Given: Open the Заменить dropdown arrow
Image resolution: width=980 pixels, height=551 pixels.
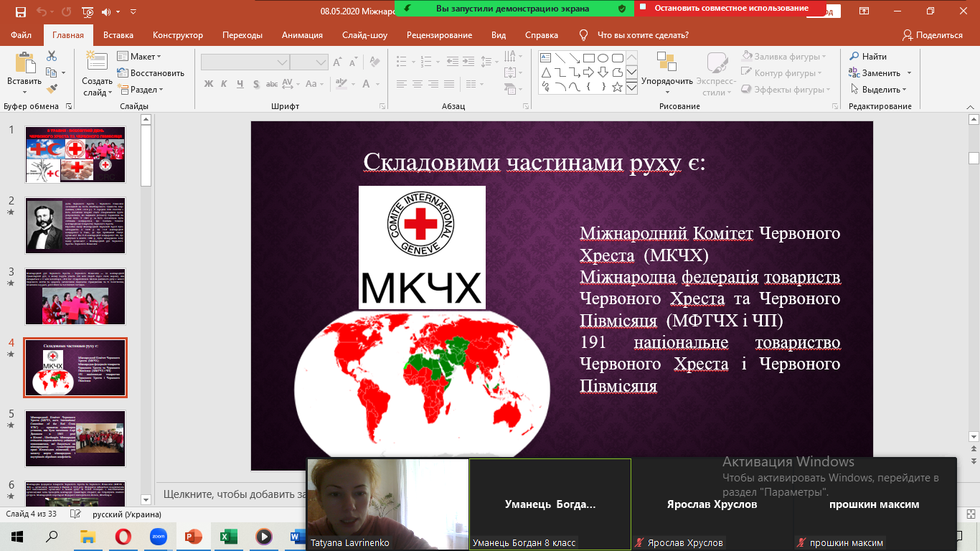Looking at the screenshot, I should [x=909, y=73].
